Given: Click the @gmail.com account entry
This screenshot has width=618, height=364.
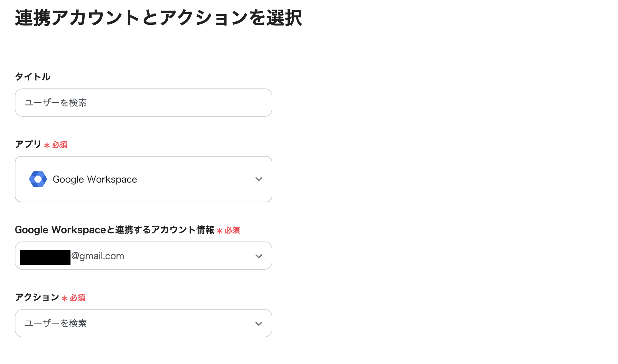Looking at the screenshot, I should pyautogui.click(x=97, y=256).
